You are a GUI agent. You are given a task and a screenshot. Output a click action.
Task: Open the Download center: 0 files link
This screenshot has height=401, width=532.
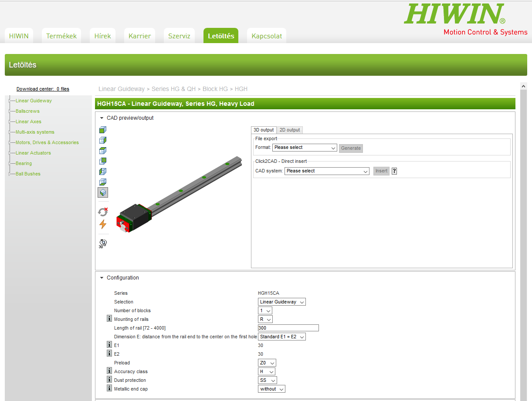[43, 89]
